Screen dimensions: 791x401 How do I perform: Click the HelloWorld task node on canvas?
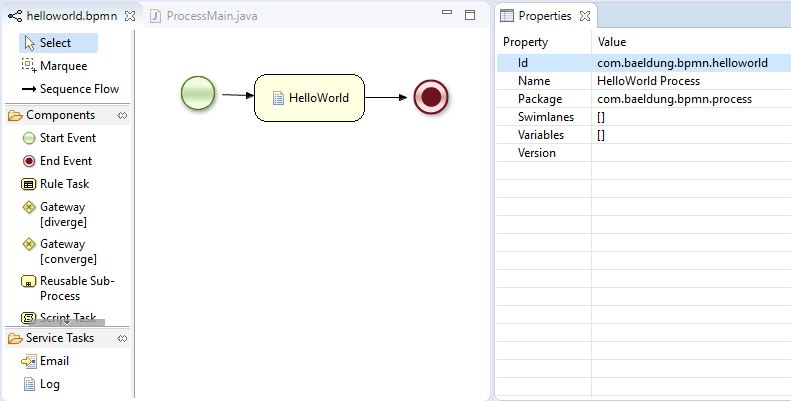coord(309,97)
